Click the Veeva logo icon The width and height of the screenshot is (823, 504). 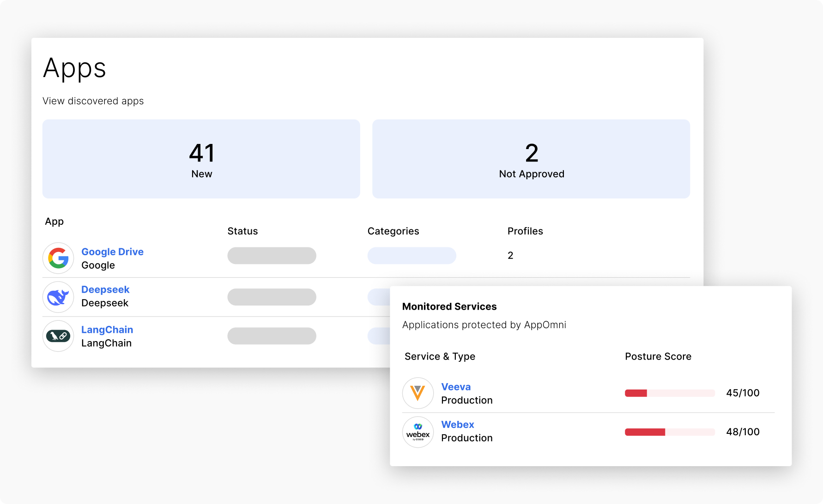pos(418,393)
